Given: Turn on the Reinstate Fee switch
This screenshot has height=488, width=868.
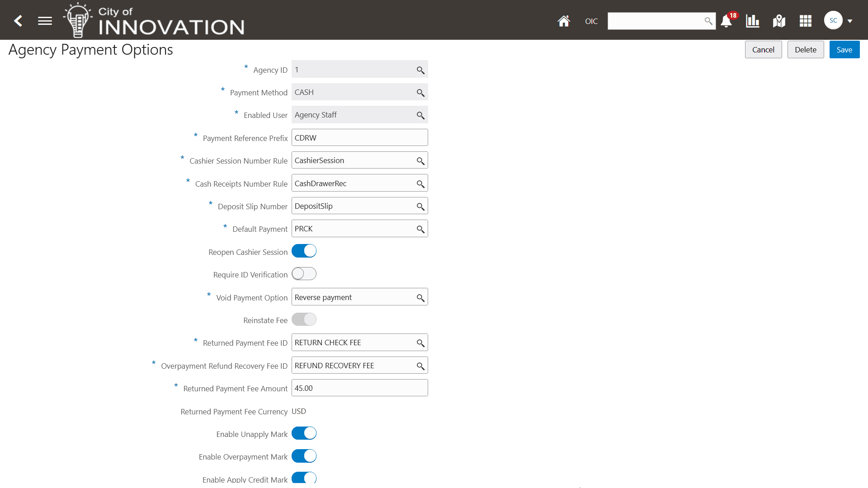Looking at the screenshot, I should coord(304,319).
